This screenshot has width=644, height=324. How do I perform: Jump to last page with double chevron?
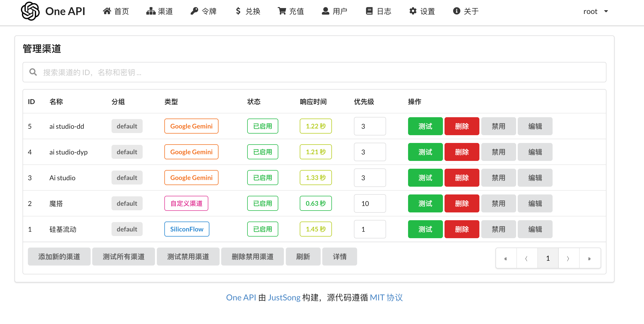click(589, 258)
